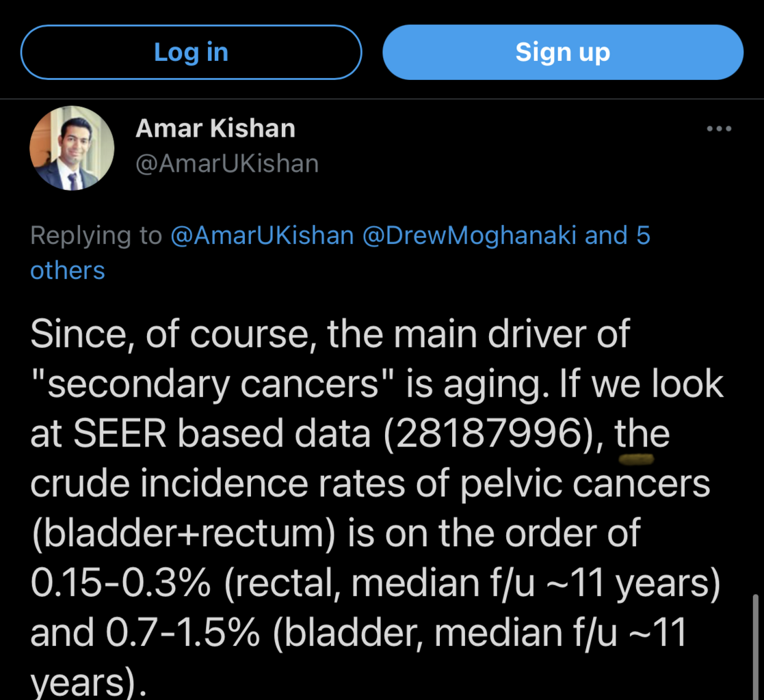
Task: Click the '(bladder+rectum)' text
Action: 183,533
